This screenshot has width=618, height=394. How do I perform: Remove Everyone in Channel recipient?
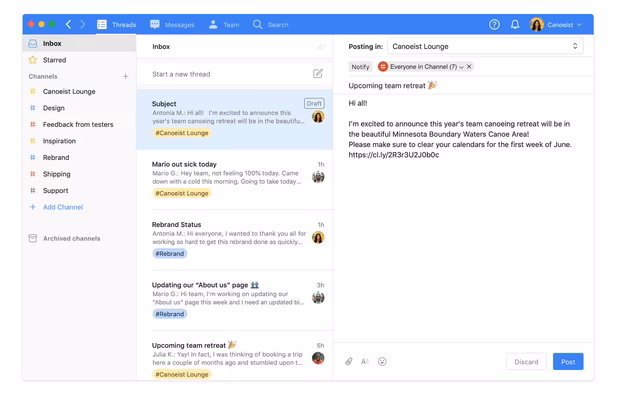(x=469, y=67)
